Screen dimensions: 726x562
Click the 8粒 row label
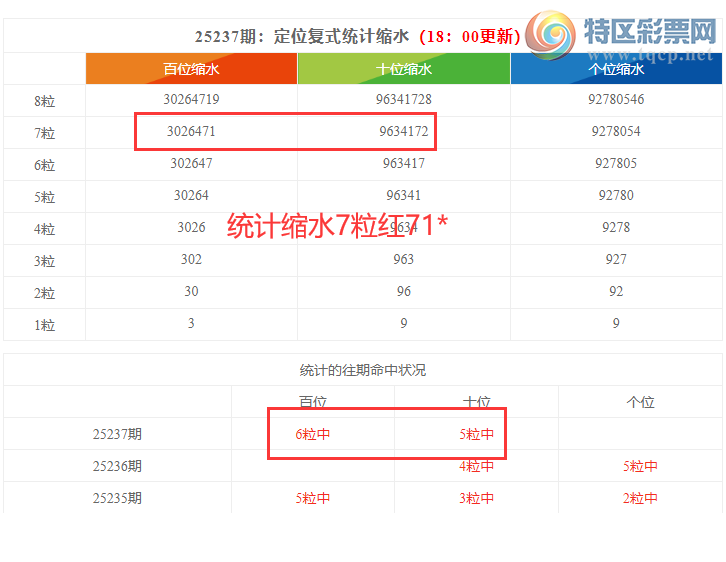click(45, 101)
